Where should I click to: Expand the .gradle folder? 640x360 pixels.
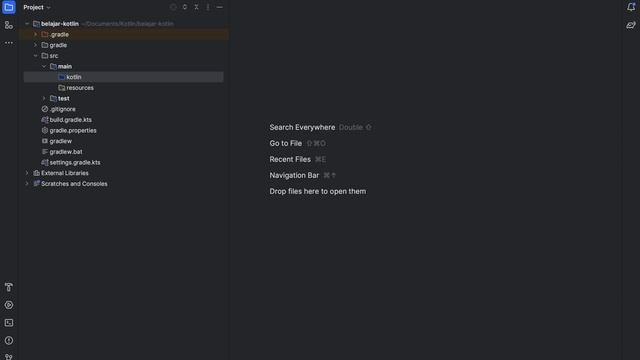point(36,34)
